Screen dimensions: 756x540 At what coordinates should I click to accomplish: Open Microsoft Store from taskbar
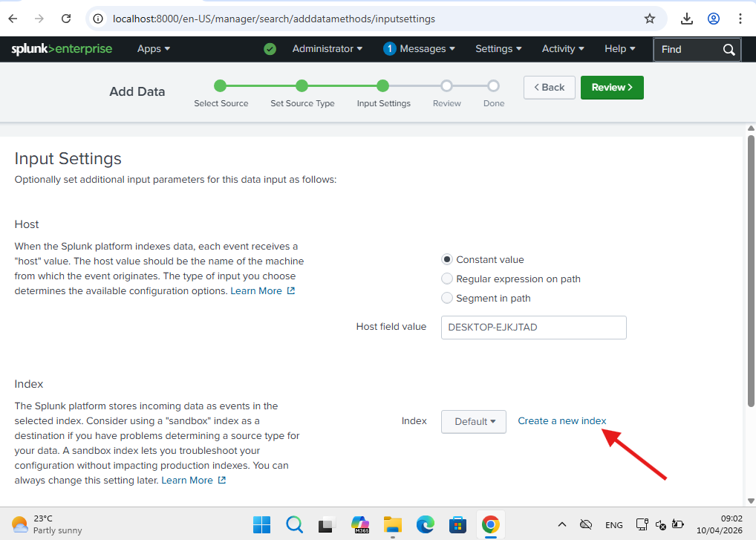tap(457, 524)
